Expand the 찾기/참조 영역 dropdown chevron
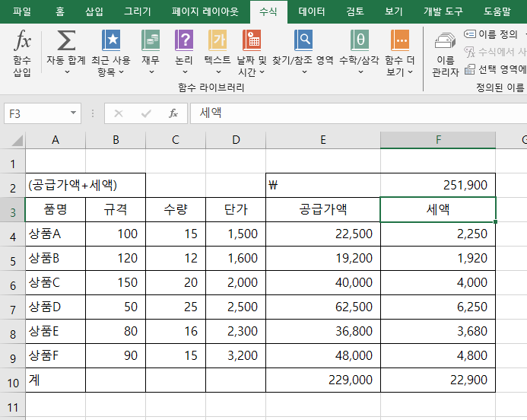The width and height of the screenshot is (527, 420). tap(304, 72)
